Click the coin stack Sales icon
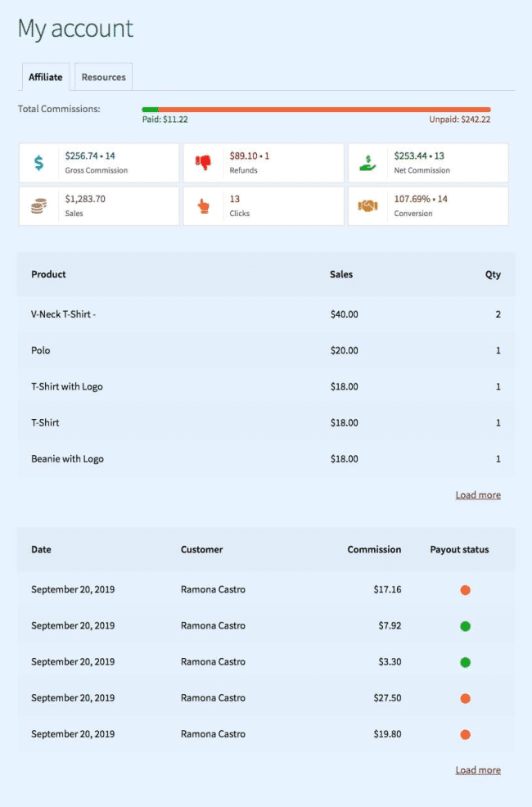 (x=38, y=205)
